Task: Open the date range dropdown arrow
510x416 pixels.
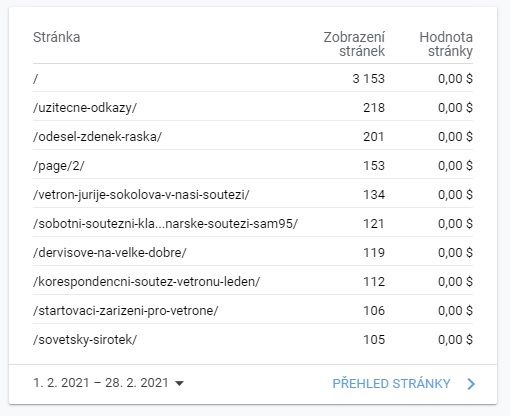Action: (179, 384)
